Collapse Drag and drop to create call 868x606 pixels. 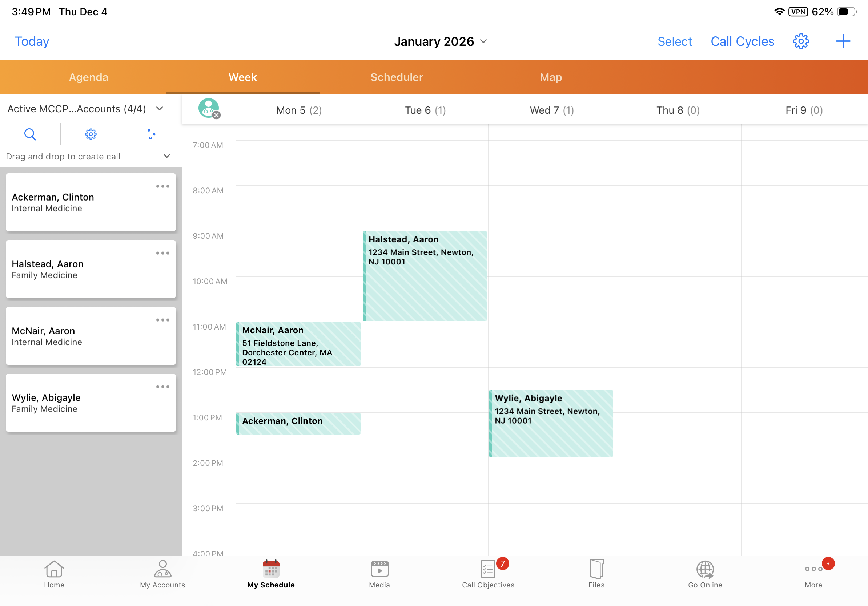point(167,156)
